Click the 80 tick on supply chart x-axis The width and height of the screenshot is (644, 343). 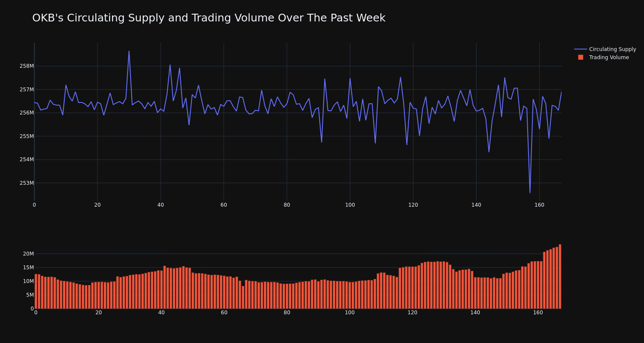point(287,205)
